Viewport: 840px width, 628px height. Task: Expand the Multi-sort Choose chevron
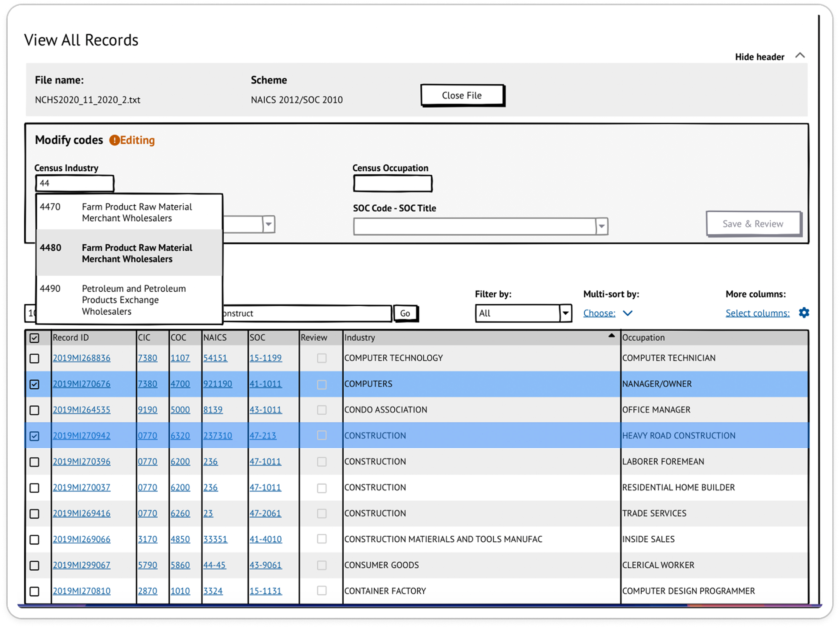point(628,313)
